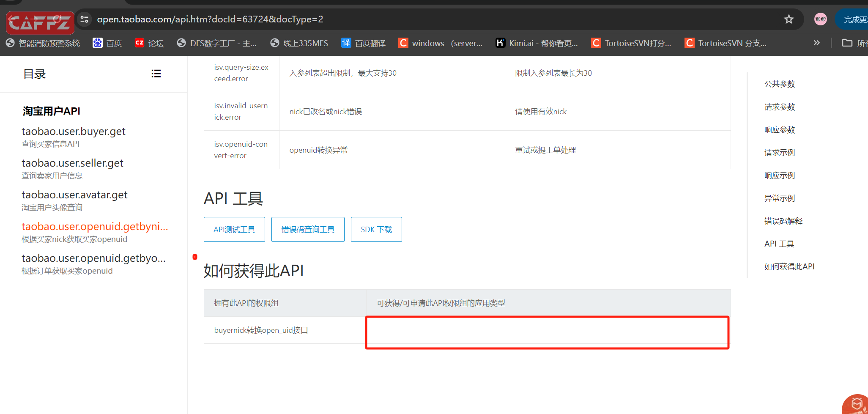This screenshot has height=414, width=868.
Task: Click the browser profile avatar icon
Action: click(x=820, y=19)
